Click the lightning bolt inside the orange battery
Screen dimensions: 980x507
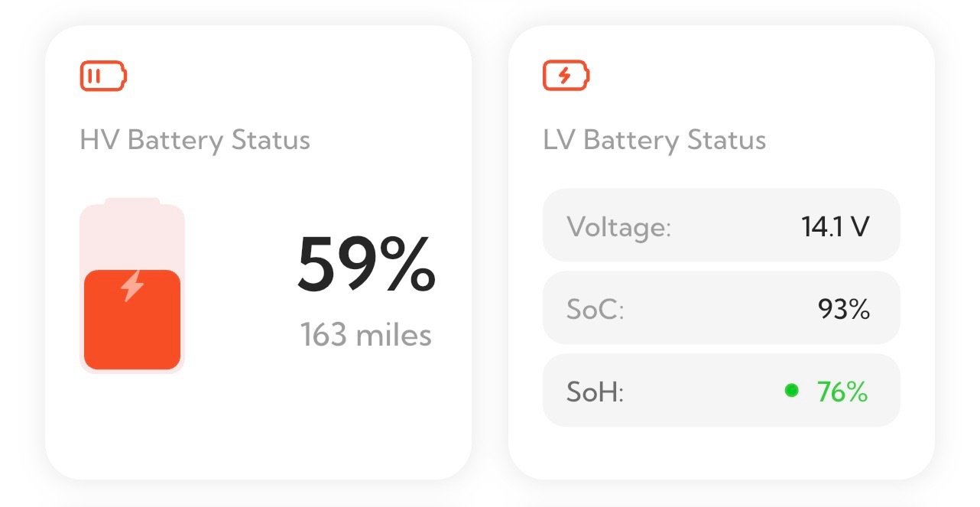click(x=133, y=285)
